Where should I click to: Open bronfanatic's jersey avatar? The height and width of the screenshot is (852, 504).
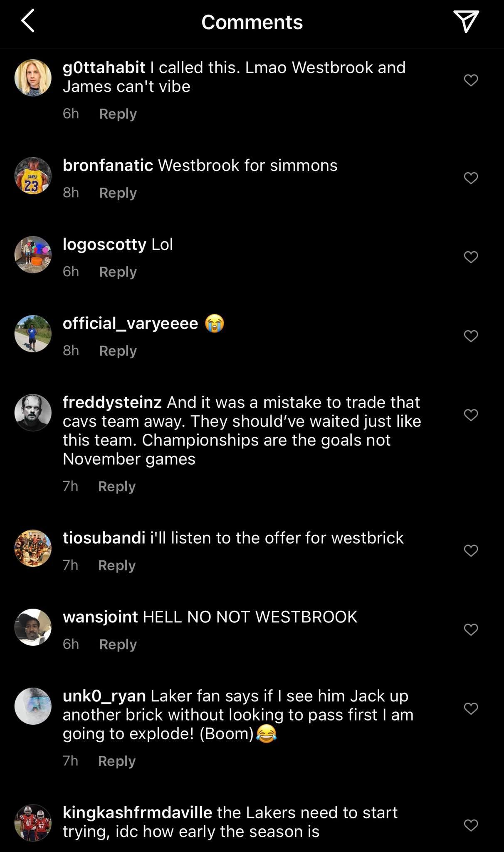pyautogui.click(x=33, y=176)
